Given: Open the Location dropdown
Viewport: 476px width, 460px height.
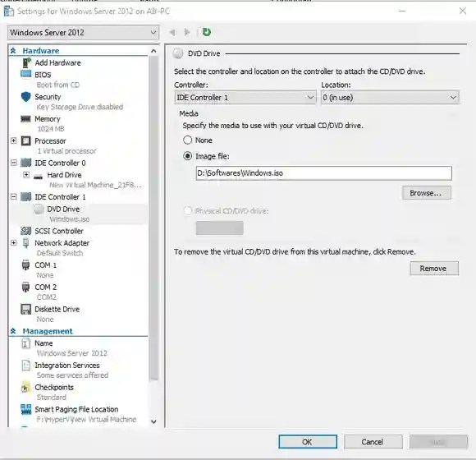Looking at the screenshot, I should (x=390, y=98).
